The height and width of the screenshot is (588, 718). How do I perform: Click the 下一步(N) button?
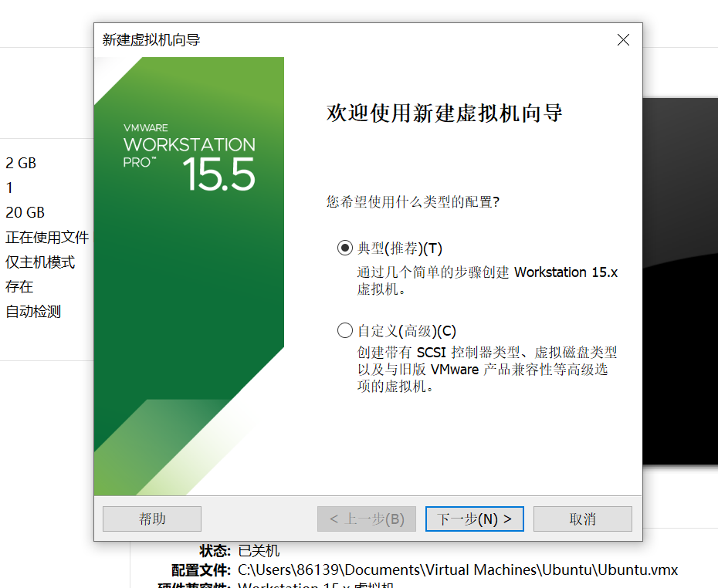tap(474, 519)
